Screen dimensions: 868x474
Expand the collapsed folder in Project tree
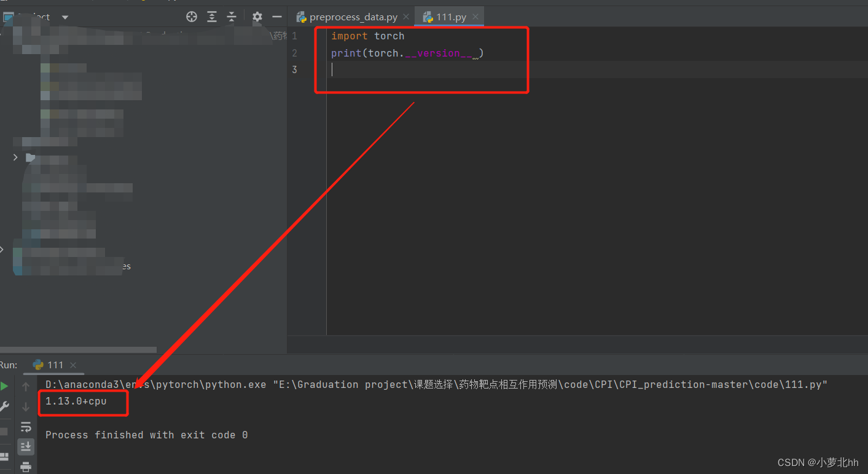point(15,157)
